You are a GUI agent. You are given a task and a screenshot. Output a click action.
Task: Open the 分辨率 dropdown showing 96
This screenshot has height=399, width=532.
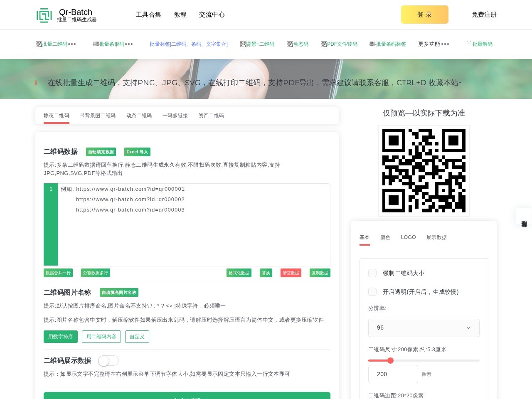click(424, 328)
